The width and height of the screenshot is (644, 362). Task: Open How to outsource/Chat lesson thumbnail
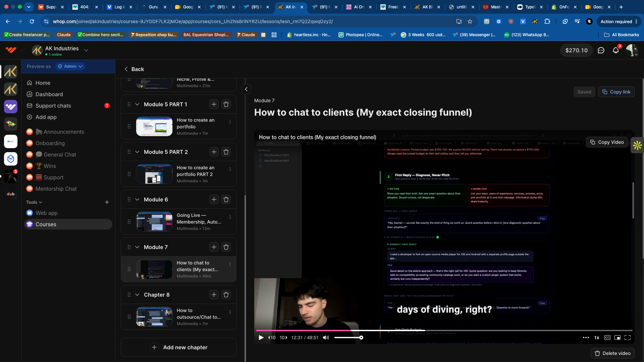click(154, 317)
